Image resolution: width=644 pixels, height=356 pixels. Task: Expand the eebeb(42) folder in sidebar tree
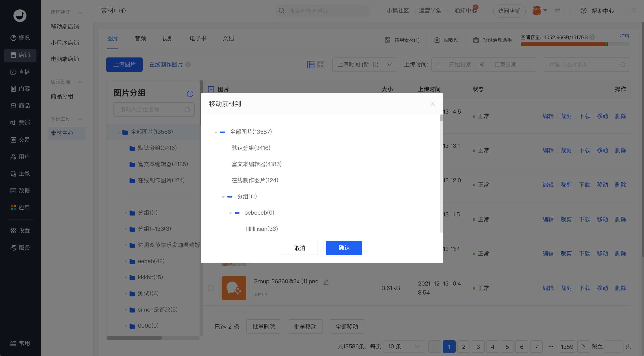[126, 261]
